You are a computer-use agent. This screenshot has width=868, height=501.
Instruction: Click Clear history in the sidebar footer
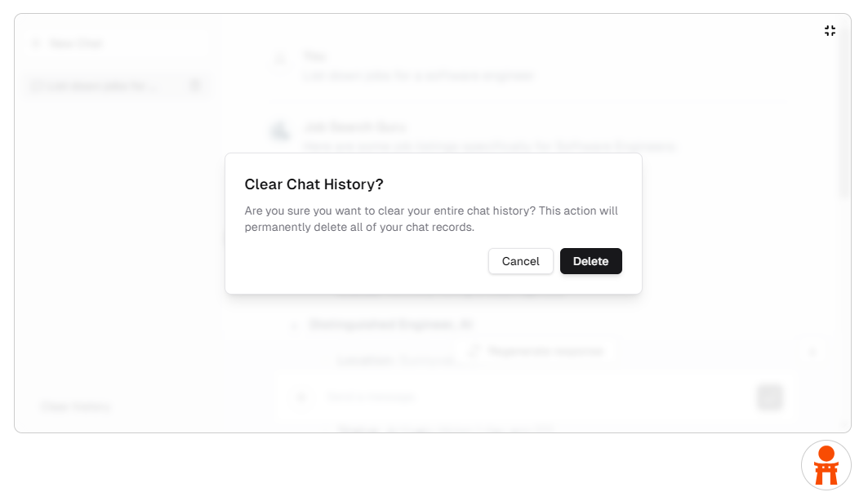(x=74, y=406)
